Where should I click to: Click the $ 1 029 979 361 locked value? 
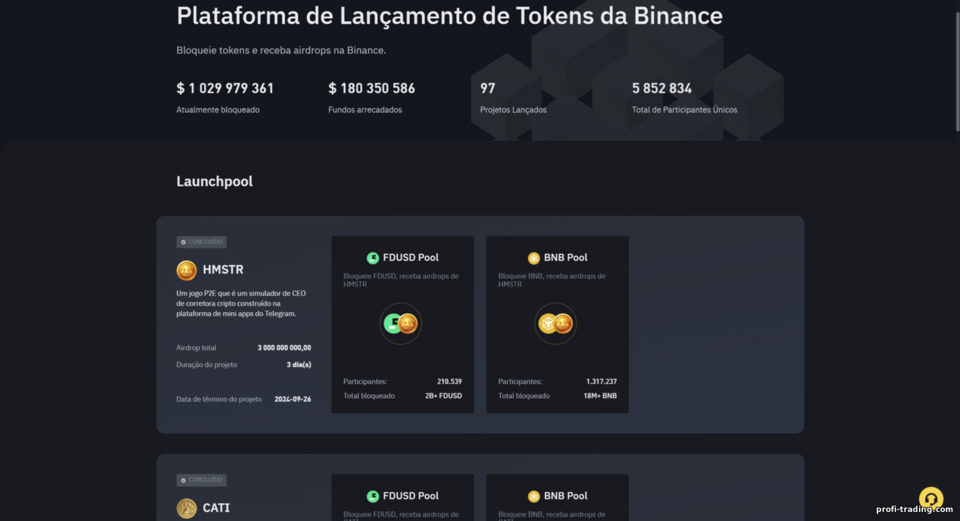coord(225,88)
